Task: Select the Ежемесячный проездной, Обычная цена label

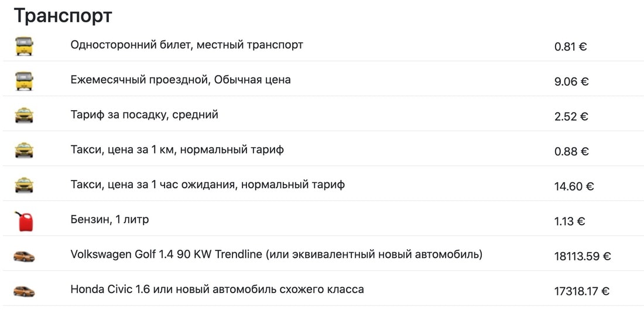Action: [181, 80]
